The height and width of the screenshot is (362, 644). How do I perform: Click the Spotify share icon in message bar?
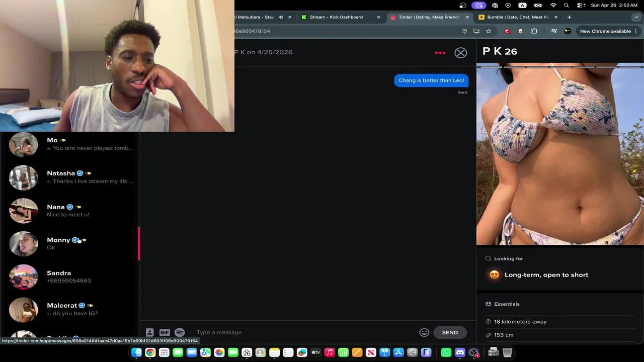point(180,332)
